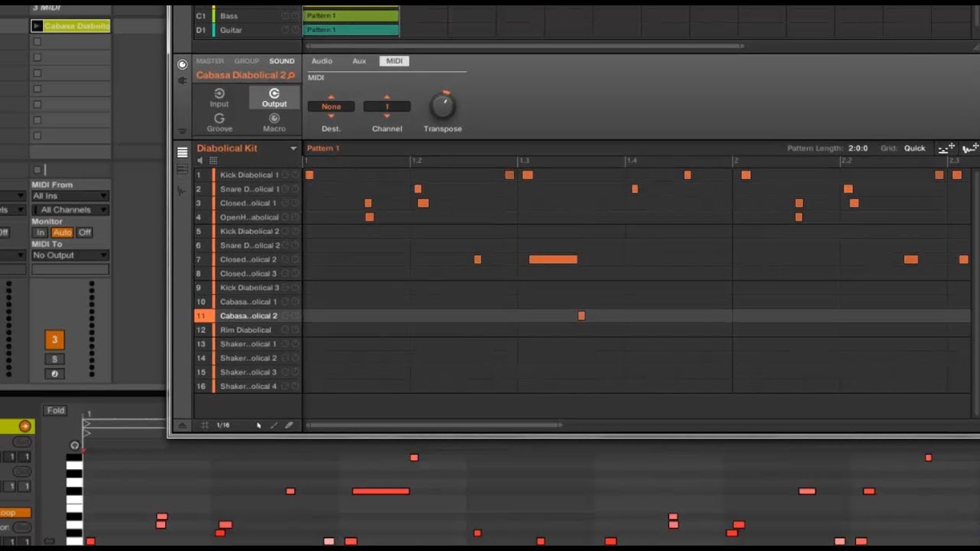
Task: Open the Input settings icon
Action: [x=219, y=93]
